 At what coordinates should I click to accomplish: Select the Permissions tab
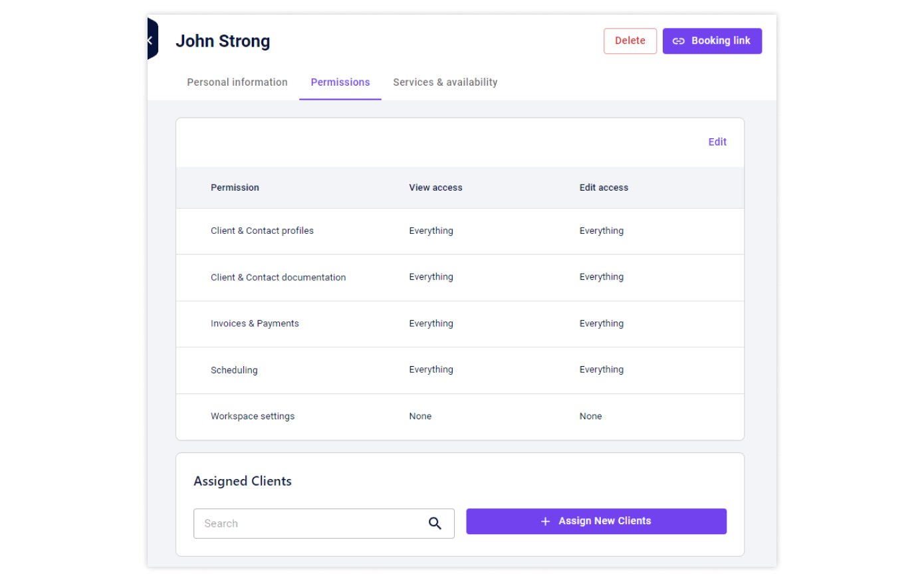tap(340, 82)
